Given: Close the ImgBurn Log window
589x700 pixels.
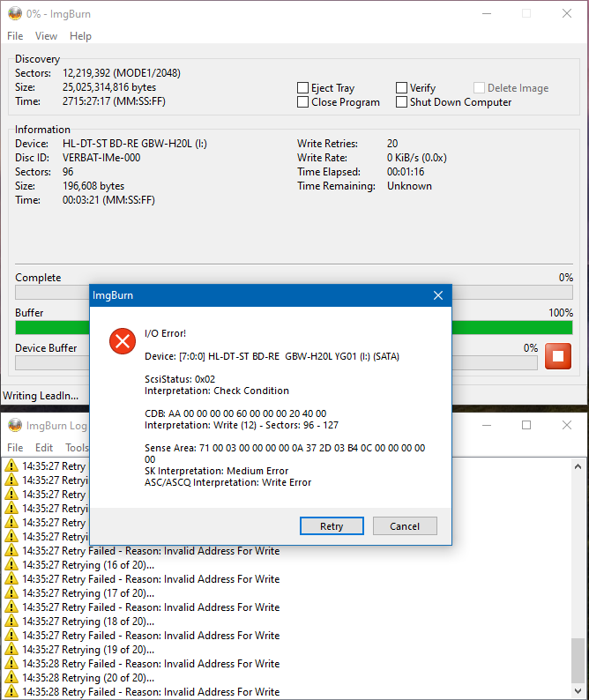Looking at the screenshot, I should coord(567,425).
